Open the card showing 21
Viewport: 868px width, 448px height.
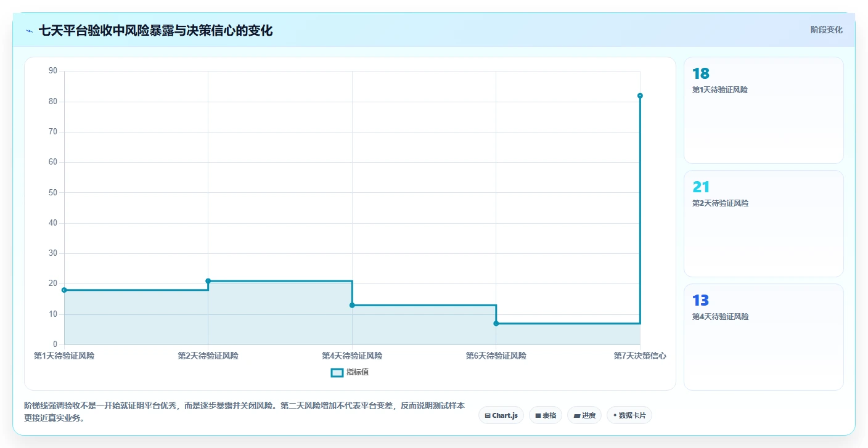pos(764,224)
